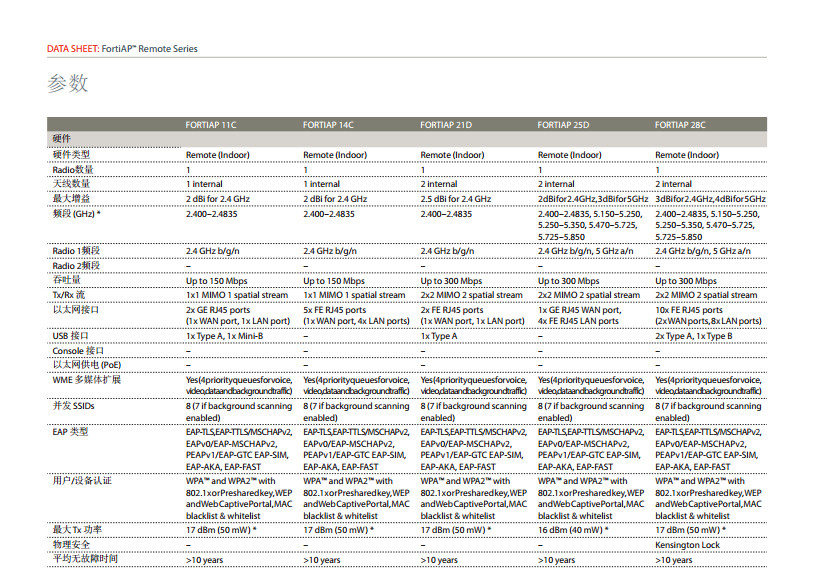Select 'FortiAP Remote Series' header text

pyautogui.click(x=149, y=49)
